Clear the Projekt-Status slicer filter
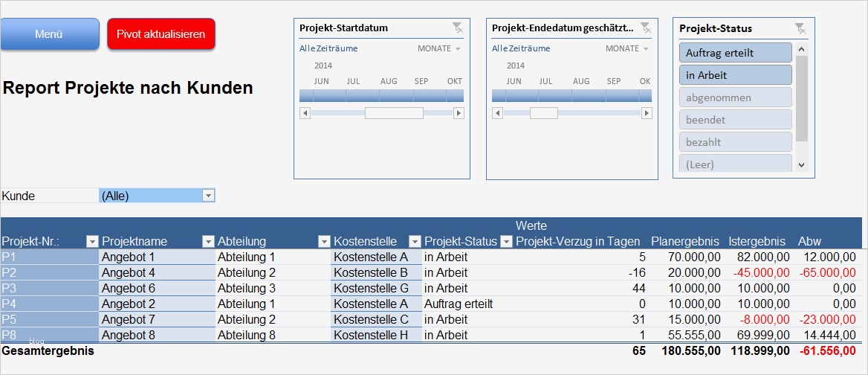Viewport: 868px width, 375px height. coord(800,28)
